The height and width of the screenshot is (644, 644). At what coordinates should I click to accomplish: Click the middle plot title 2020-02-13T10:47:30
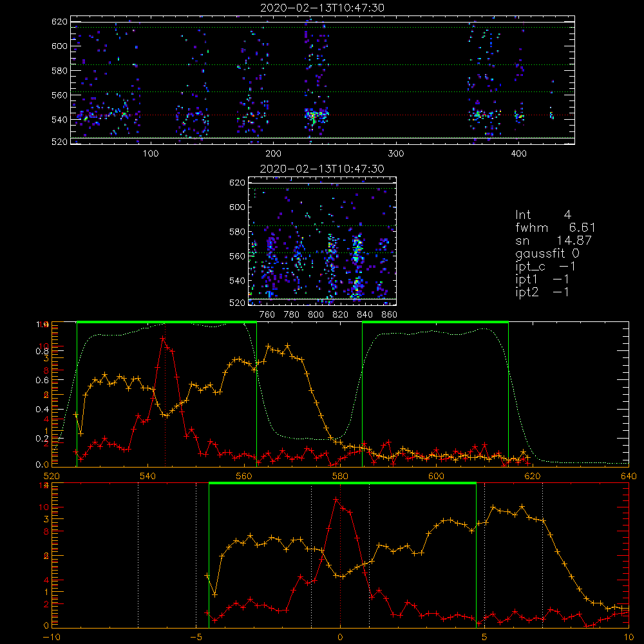(x=322, y=169)
